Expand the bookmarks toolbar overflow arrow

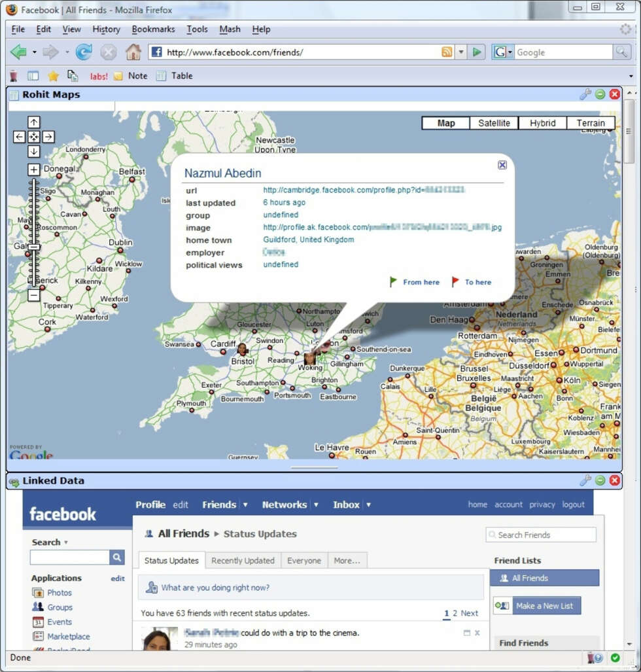coord(631,77)
